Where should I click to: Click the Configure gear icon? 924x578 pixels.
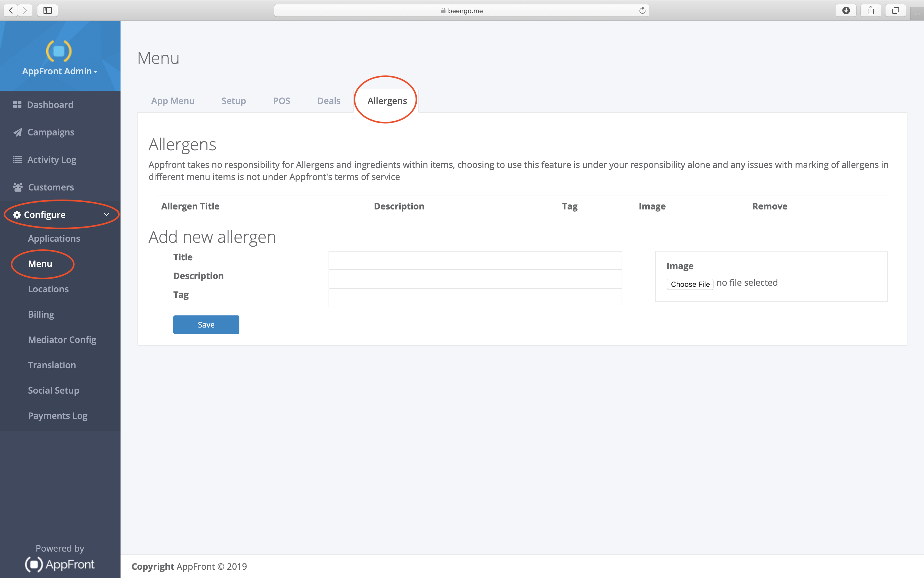point(17,215)
